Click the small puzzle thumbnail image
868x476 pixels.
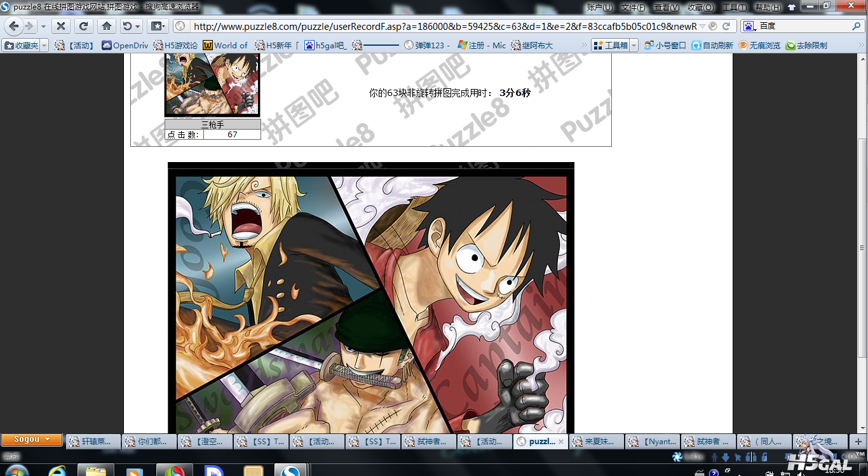click(212, 84)
